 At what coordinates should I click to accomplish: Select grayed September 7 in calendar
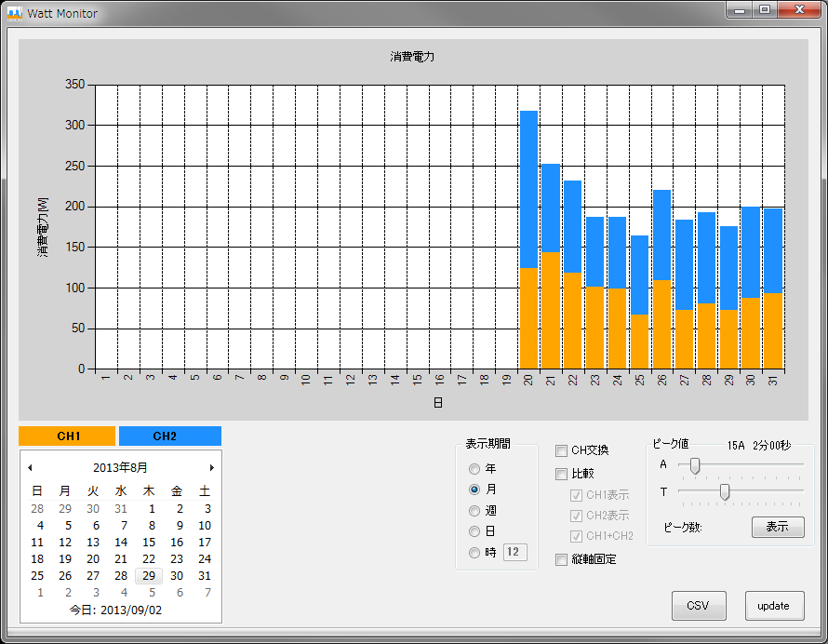(207, 593)
